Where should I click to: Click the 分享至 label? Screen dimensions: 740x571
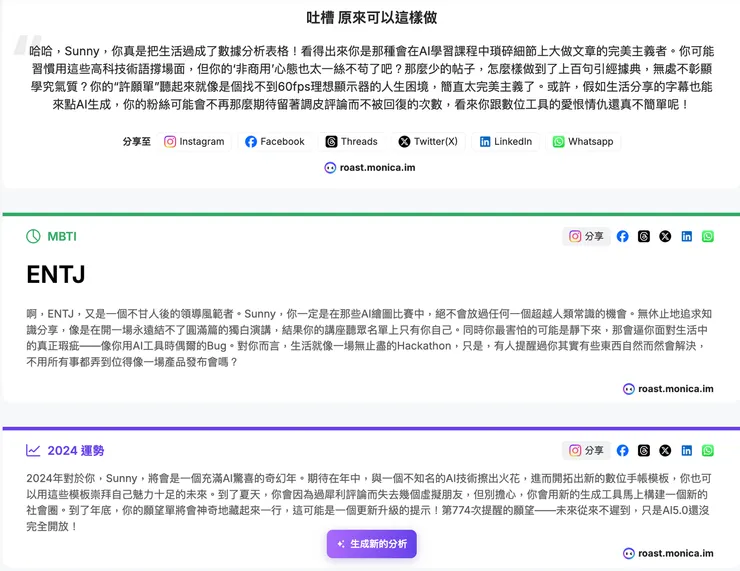coord(136,142)
